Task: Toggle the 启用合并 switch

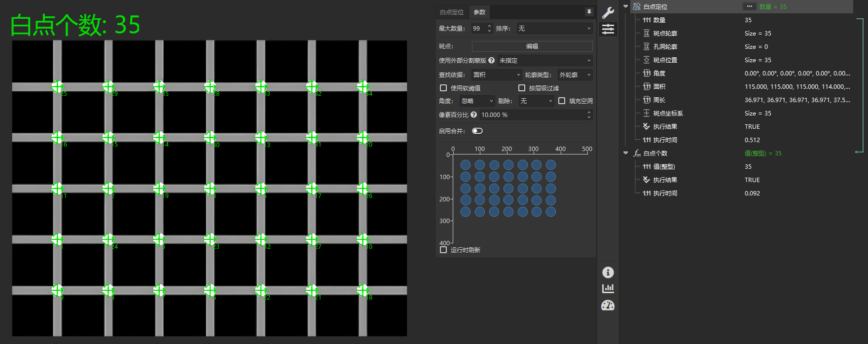Action: 477,131
